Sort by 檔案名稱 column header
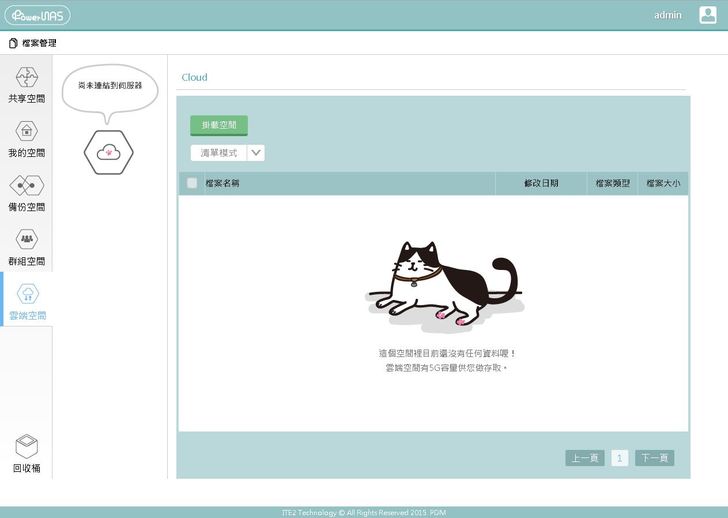Image resolution: width=728 pixels, height=518 pixels. (x=222, y=183)
